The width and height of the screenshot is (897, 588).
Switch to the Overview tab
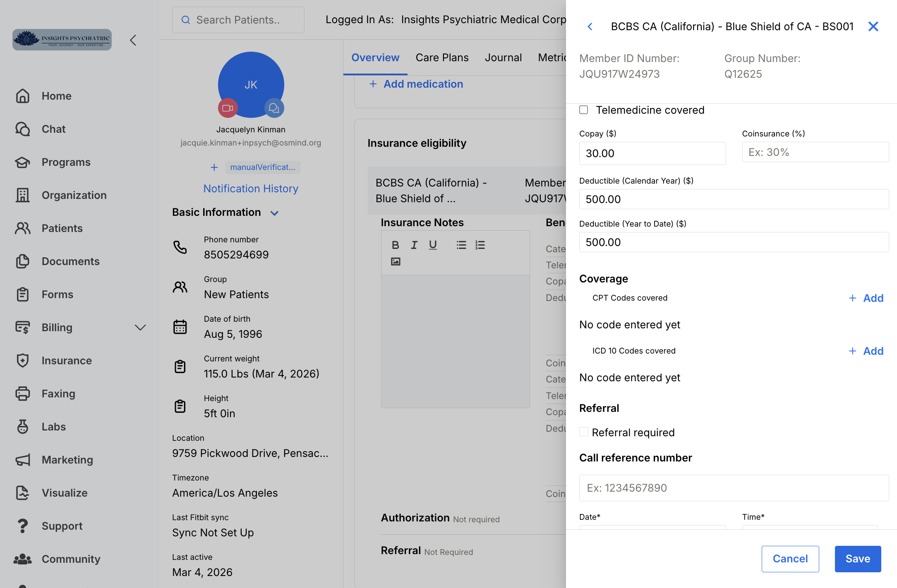375,57
